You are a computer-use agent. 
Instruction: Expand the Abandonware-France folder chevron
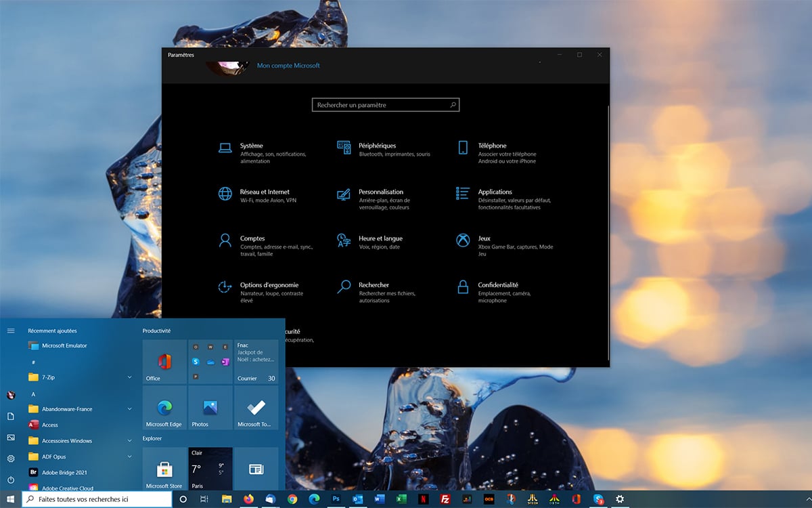pyautogui.click(x=129, y=409)
